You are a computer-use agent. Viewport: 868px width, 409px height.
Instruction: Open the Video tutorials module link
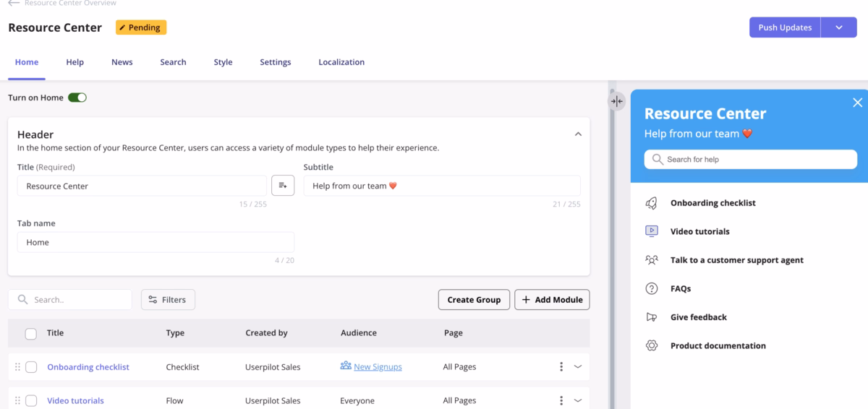(x=75, y=400)
